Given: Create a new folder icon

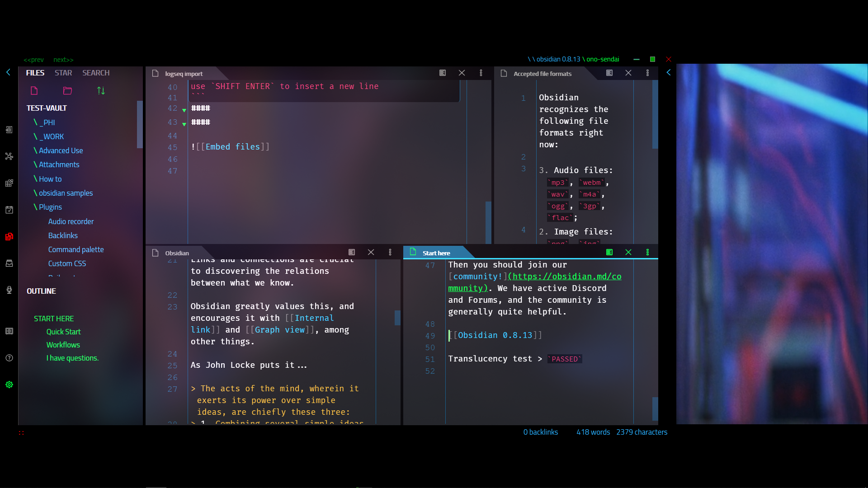Looking at the screenshot, I should [x=67, y=91].
